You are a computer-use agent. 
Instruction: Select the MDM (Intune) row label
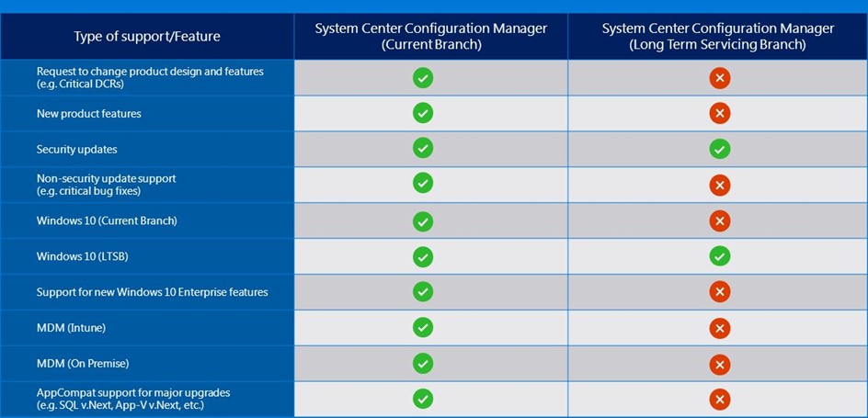click(x=71, y=328)
